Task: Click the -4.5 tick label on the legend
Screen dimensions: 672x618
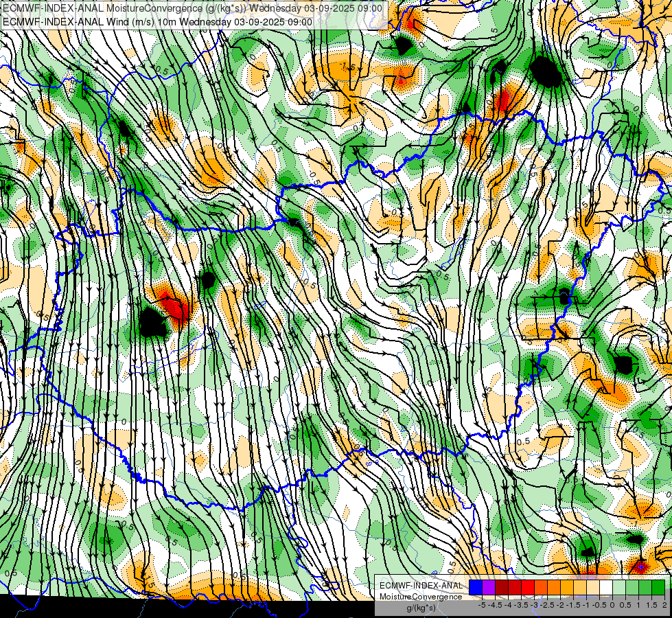Action: (x=495, y=605)
